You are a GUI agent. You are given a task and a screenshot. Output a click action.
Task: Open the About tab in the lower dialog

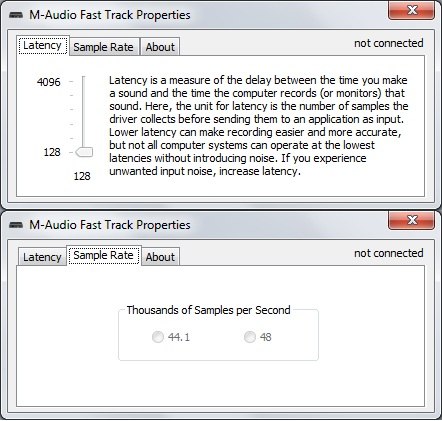click(x=160, y=257)
